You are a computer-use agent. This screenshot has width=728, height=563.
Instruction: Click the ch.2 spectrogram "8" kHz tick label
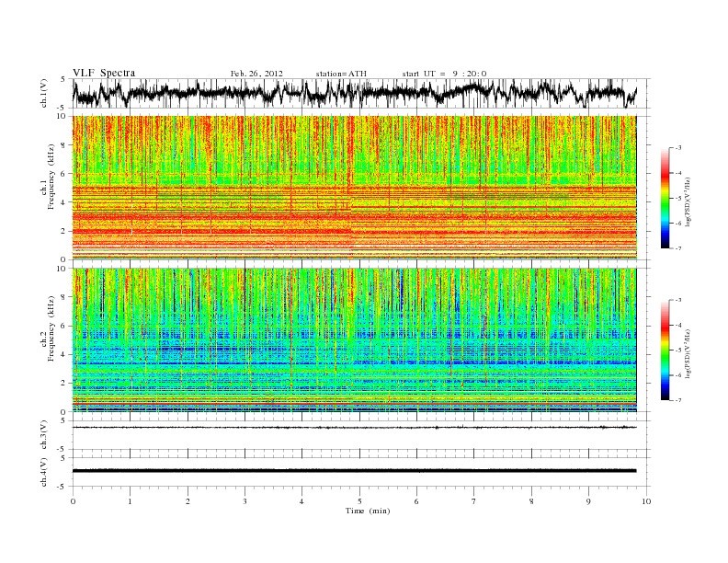coord(64,297)
